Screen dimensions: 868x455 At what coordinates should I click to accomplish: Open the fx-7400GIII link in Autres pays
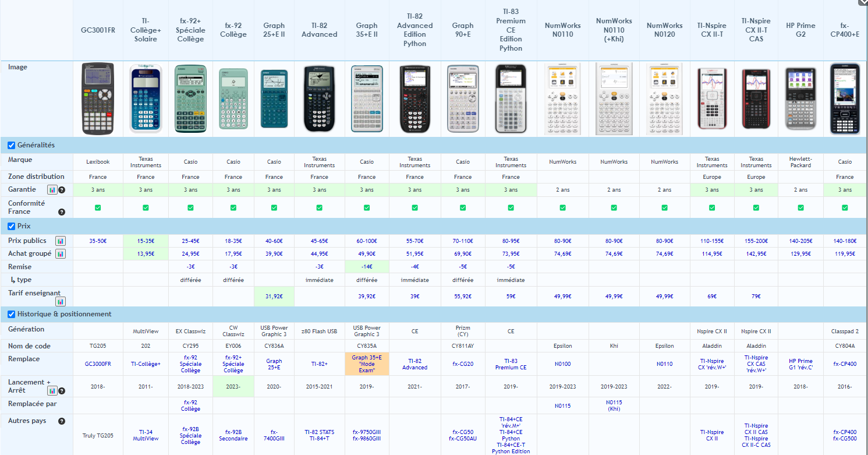(x=274, y=435)
